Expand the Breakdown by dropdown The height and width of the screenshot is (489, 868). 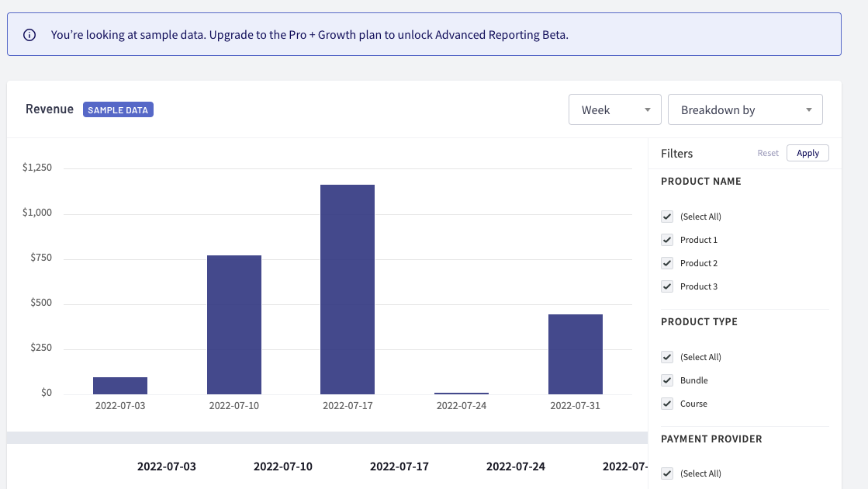pyautogui.click(x=745, y=110)
